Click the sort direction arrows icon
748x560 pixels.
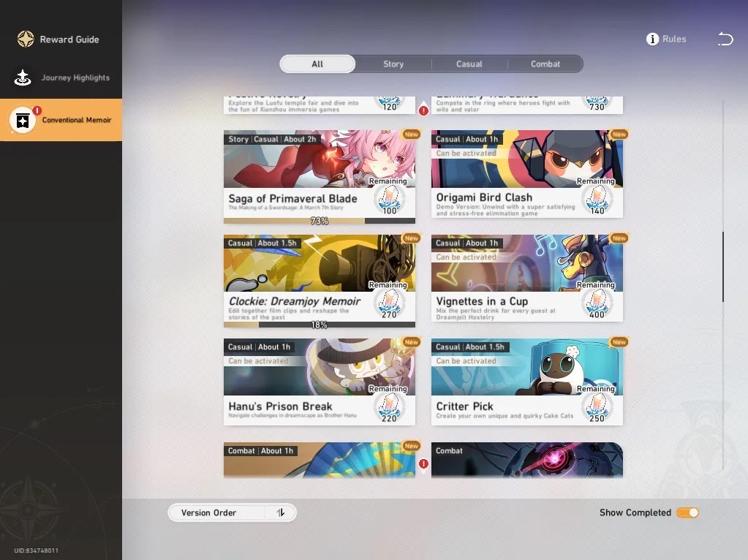click(x=281, y=512)
